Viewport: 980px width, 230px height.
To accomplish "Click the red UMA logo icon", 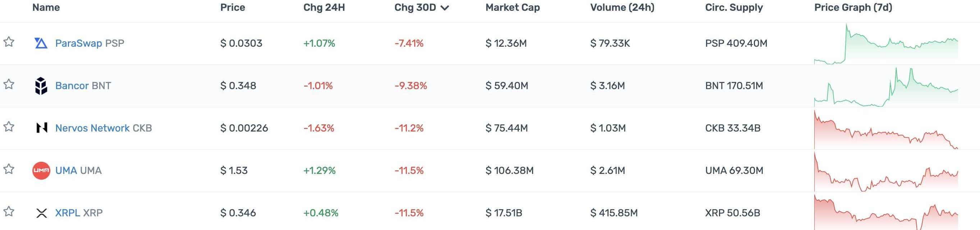I will (x=41, y=170).
